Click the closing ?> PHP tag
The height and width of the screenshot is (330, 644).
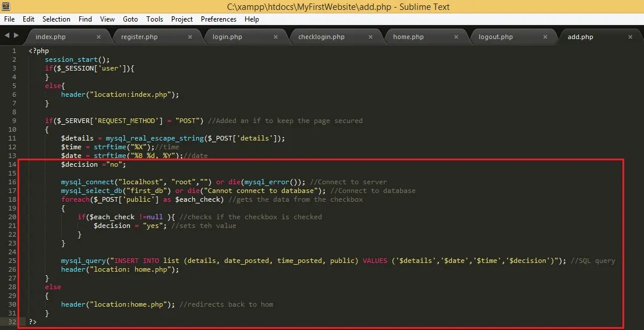tap(33, 322)
